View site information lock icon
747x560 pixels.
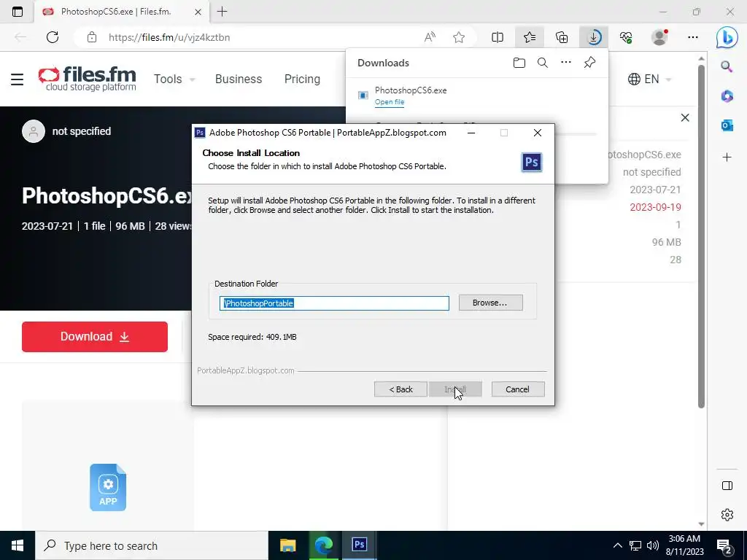[92, 37]
